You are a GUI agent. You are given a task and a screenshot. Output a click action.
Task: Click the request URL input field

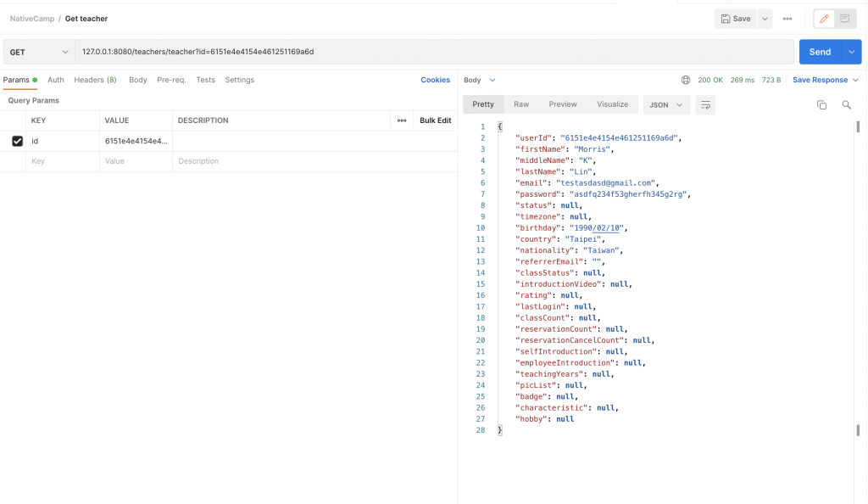pyautogui.click(x=432, y=52)
